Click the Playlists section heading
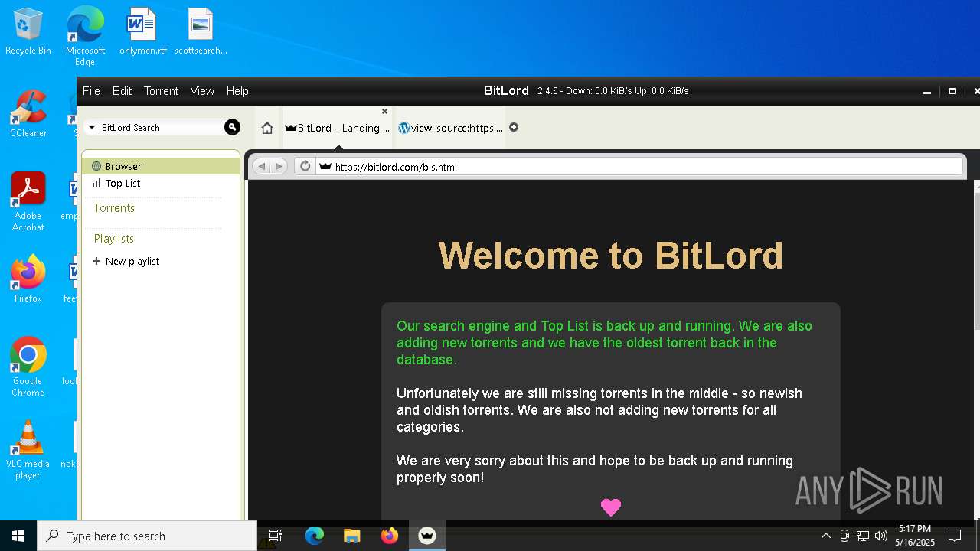Screen dimensions: 980x551 114,239
